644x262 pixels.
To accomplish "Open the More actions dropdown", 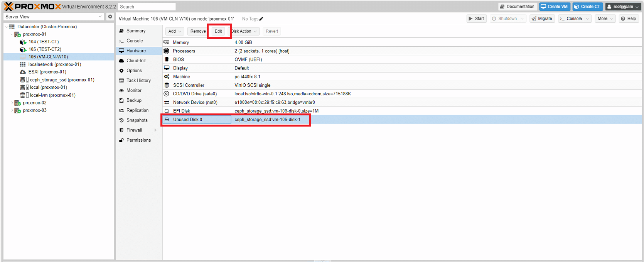I will pos(605,19).
